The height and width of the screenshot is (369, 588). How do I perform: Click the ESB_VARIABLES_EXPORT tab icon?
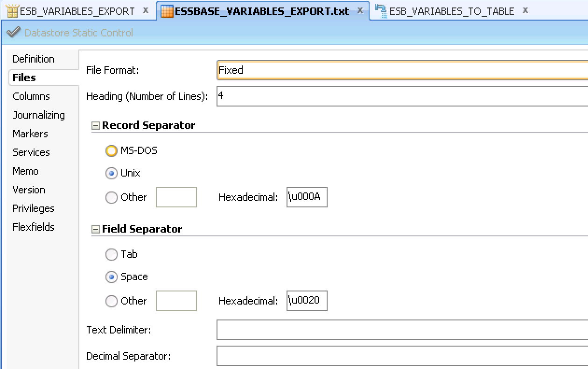pos(13,11)
